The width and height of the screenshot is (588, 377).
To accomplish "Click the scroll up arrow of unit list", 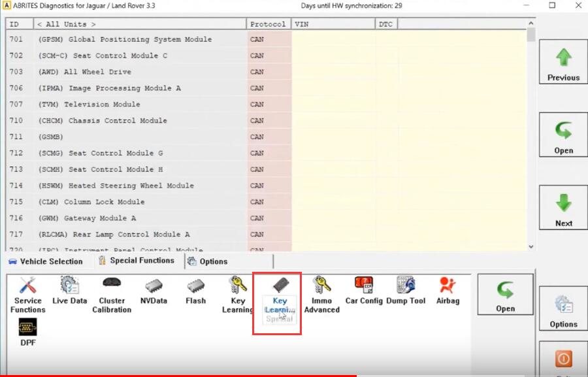I will pyautogui.click(x=531, y=24).
